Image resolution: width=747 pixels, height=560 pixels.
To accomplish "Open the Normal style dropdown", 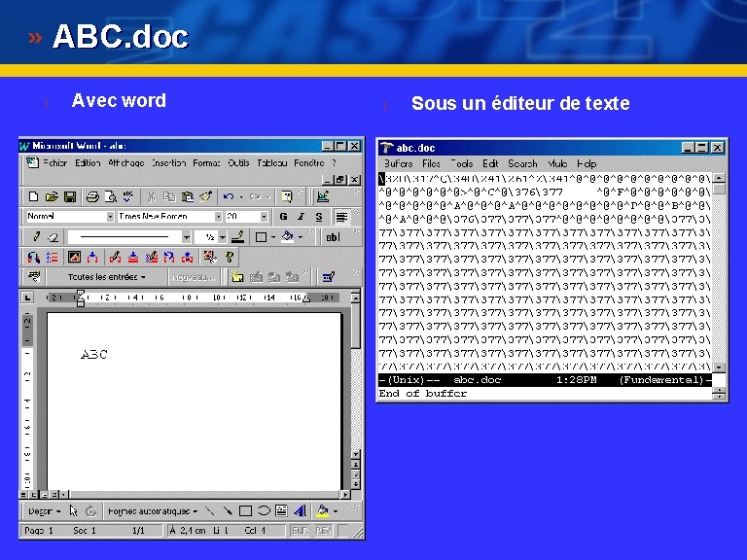I will (x=110, y=217).
